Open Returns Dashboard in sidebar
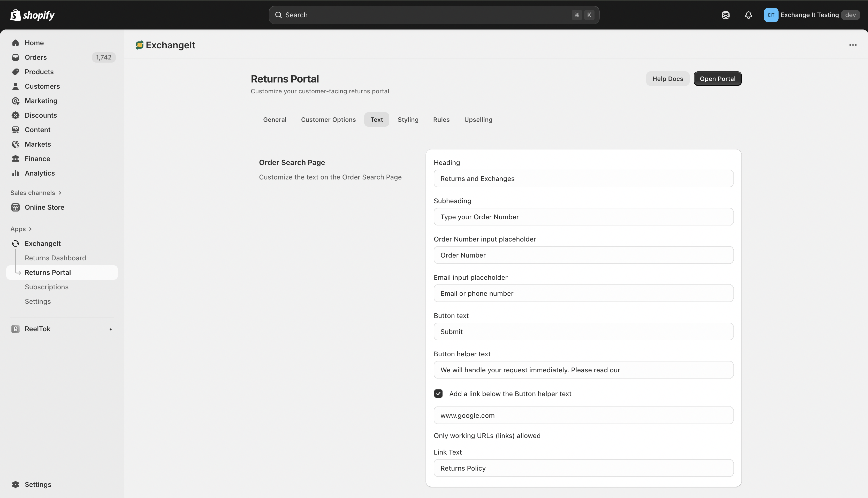 (55, 258)
